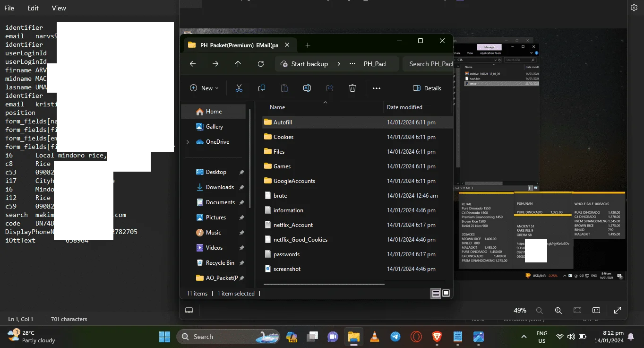
Task: Open Brave browser from the taskbar
Action: [x=437, y=337]
